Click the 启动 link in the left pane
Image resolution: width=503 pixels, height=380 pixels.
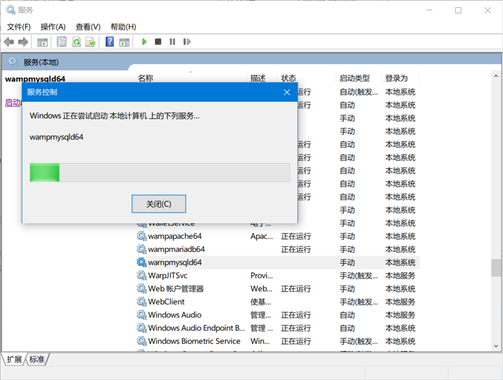click(x=13, y=103)
